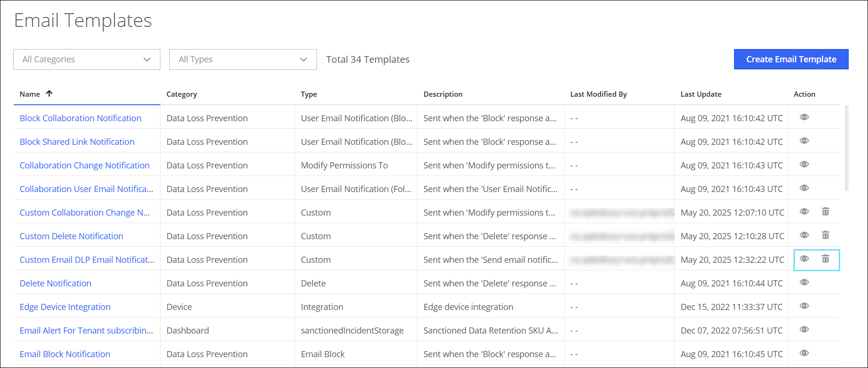This screenshot has height=368, width=868.
Task: Sort table by Last Update column
Action: (701, 94)
